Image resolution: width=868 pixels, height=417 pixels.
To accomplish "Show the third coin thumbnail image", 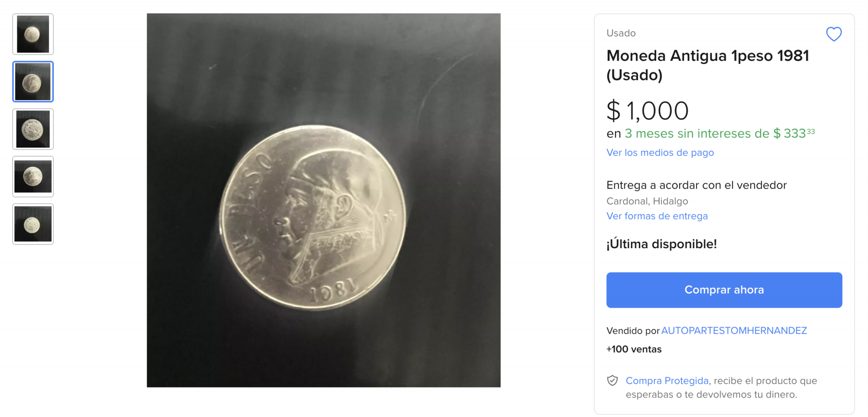I will pyautogui.click(x=33, y=129).
